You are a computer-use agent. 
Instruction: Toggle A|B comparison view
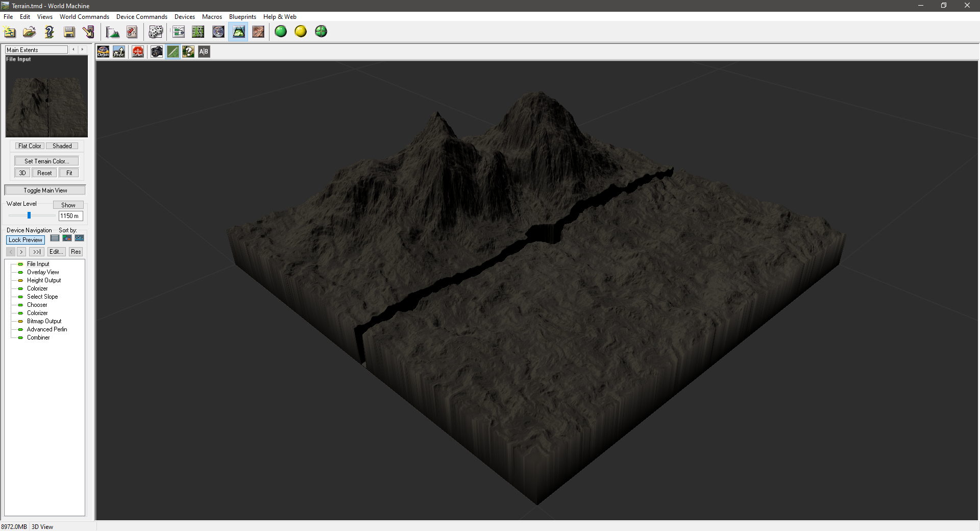pyautogui.click(x=204, y=52)
